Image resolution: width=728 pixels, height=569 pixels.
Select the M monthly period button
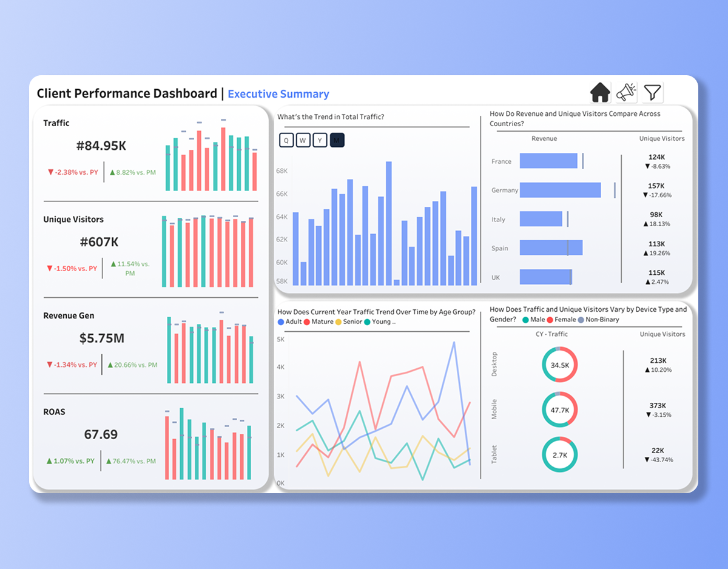[x=337, y=140]
